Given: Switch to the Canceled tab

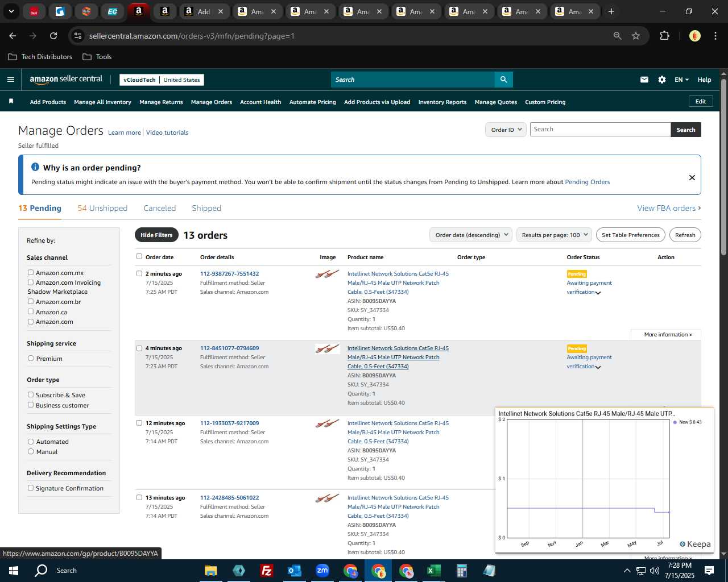Looking at the screenshot, I should [x=160, y=208].
